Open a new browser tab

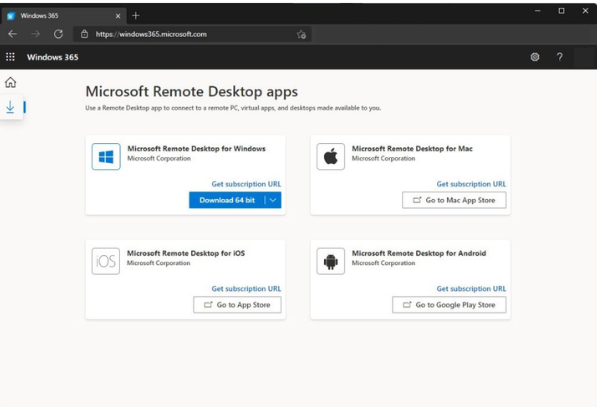click(x=136, y=16)
